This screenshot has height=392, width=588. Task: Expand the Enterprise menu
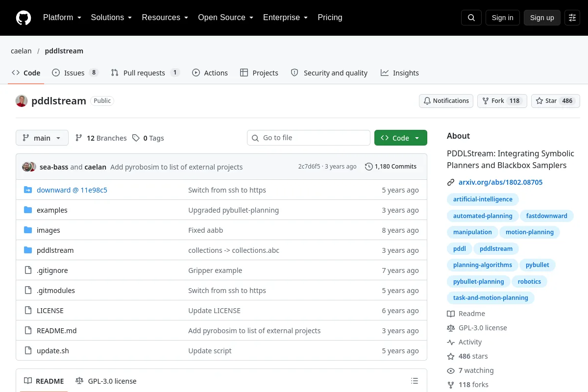click(285, 18)
